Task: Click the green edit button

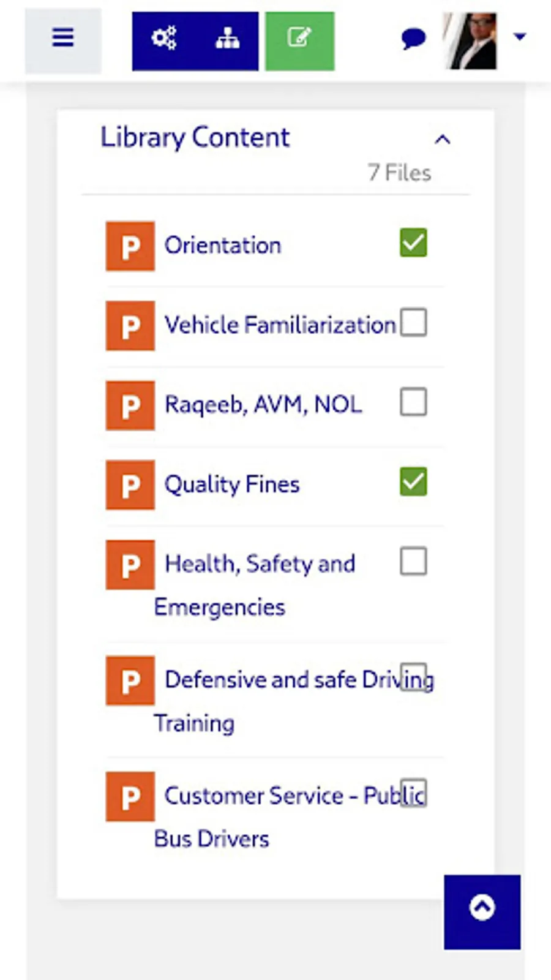Action: tap(299, 39)
